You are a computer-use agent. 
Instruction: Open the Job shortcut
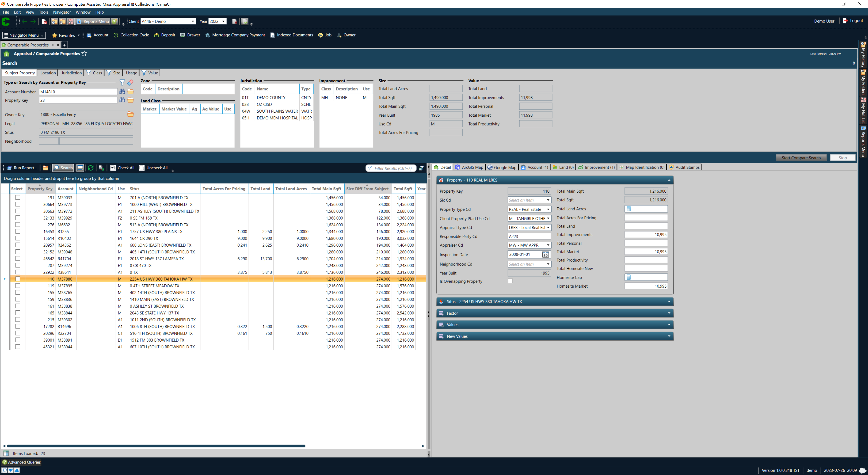[x=325, y=35]
